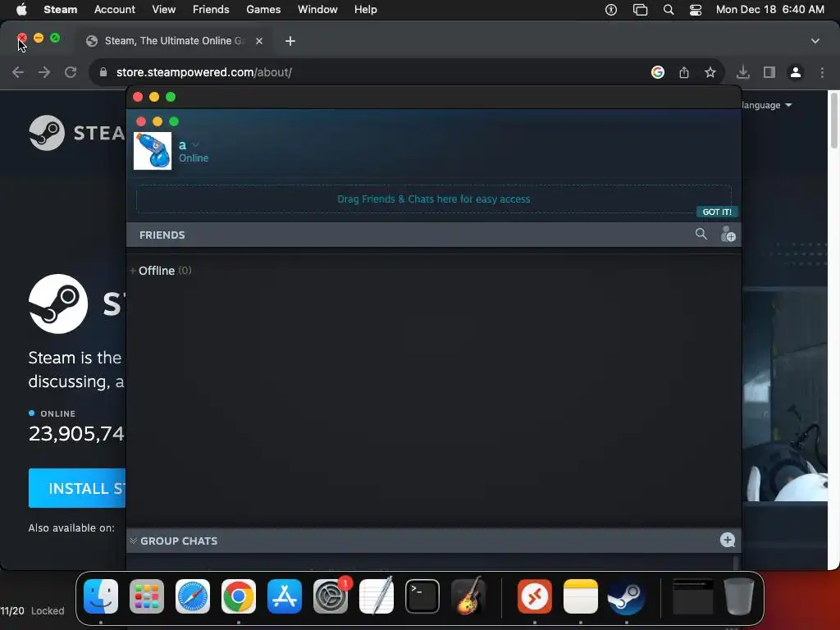Search the Steam friends list
Image resolution: width=840 pixels, height=630 pixels.
click(701, 234)
